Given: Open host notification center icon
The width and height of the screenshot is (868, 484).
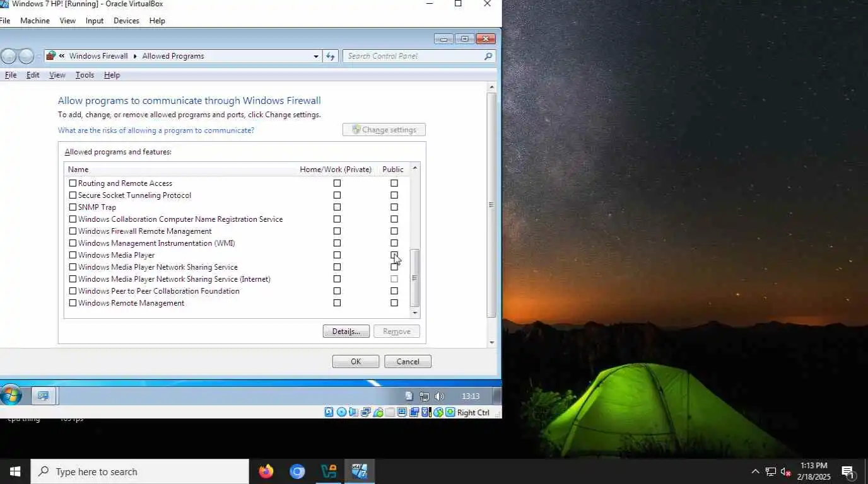Looking at the screenshot, I should [848, 472].
